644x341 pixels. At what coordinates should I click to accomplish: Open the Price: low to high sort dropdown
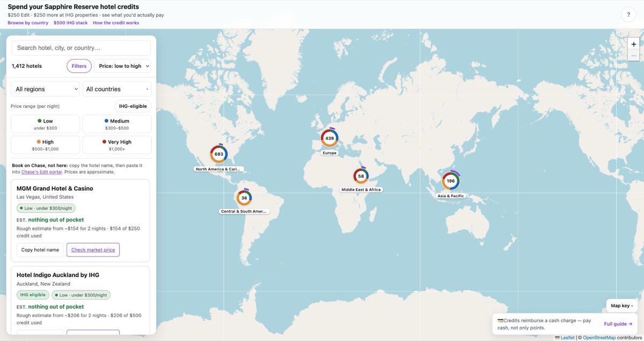[122, 66]
